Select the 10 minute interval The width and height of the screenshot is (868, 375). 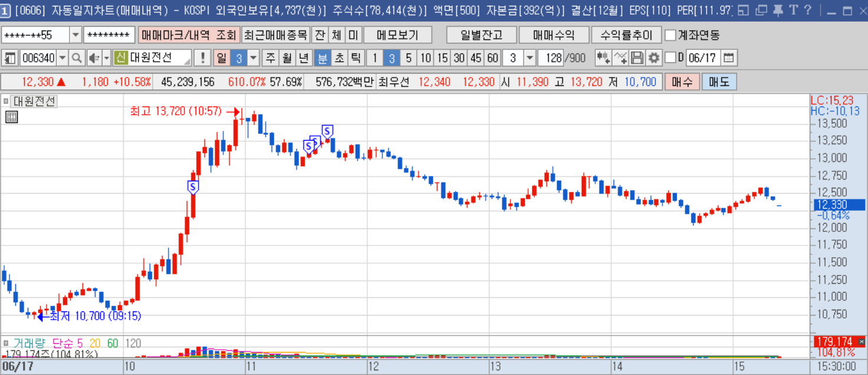(426, 58)
